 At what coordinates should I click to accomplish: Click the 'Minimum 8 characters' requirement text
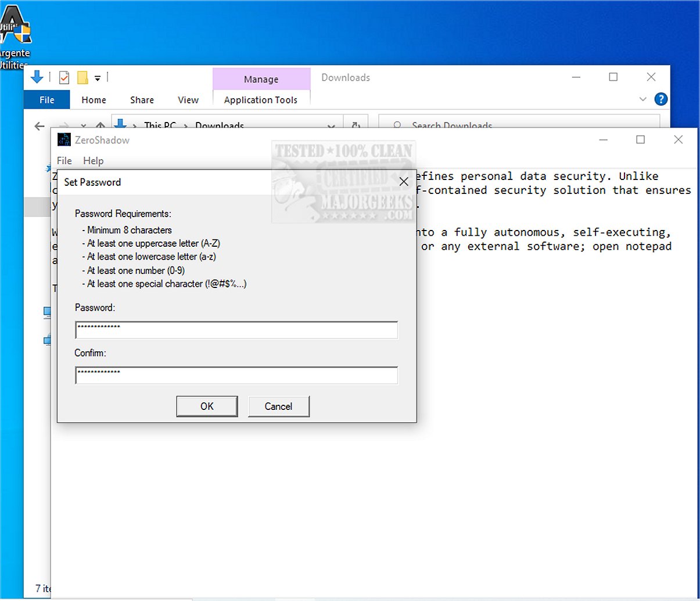(x=127, y=230)
